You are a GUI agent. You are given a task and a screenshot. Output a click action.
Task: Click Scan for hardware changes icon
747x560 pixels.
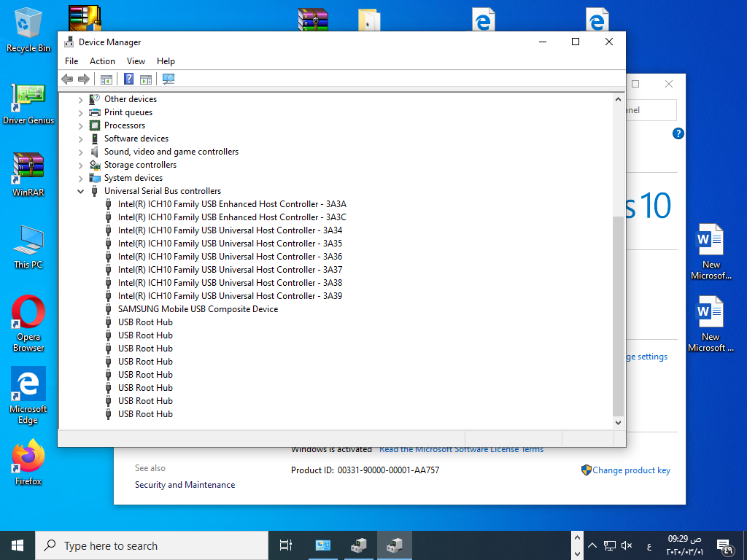(169, 79)
